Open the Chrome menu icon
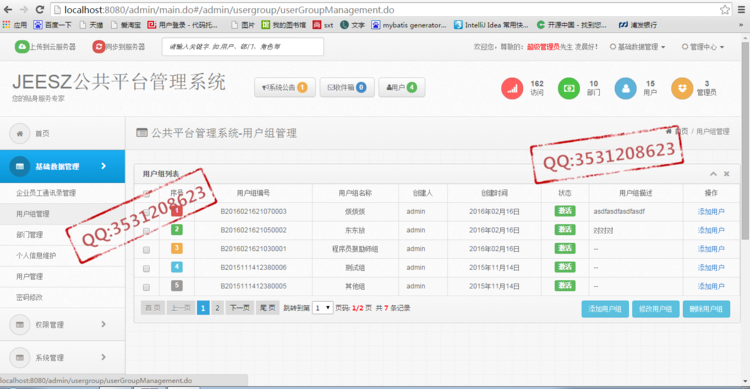This screenshot has height=389, width=750. (x=741, y=10)
